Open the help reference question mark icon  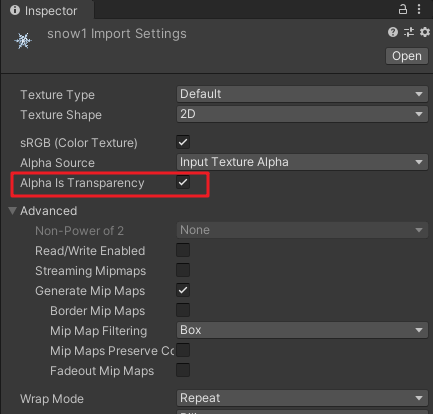pos(393,32)
